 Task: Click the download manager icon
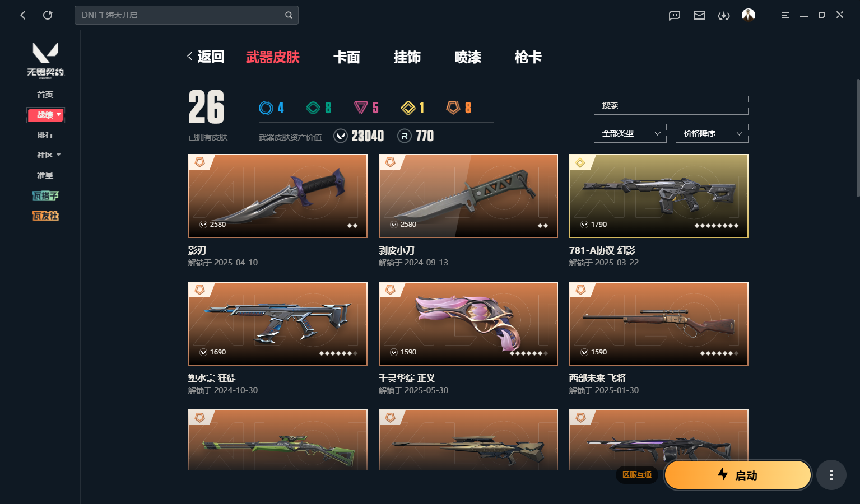click(x=724, y=15)
